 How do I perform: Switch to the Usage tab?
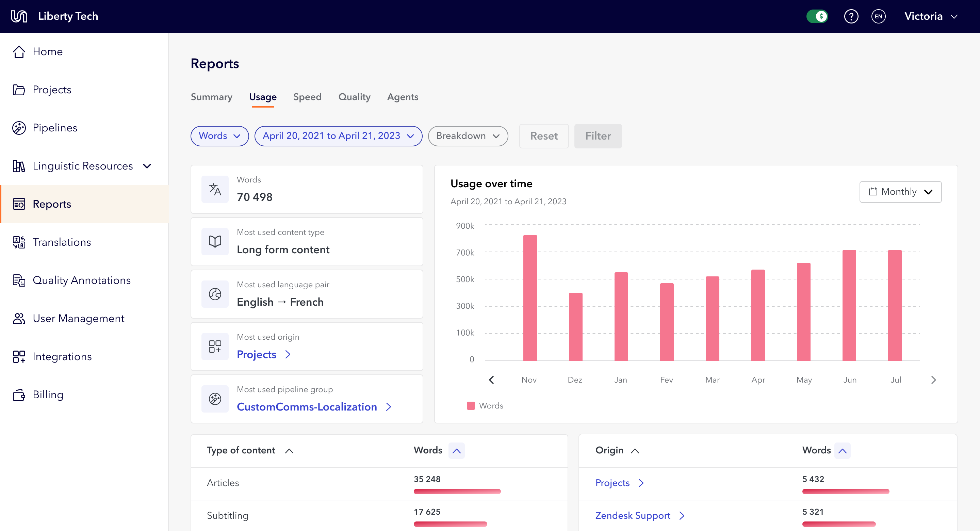[263, 97]
